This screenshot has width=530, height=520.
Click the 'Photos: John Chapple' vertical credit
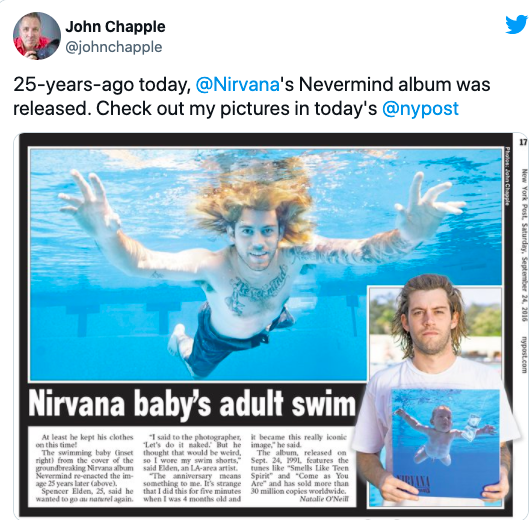507,175
